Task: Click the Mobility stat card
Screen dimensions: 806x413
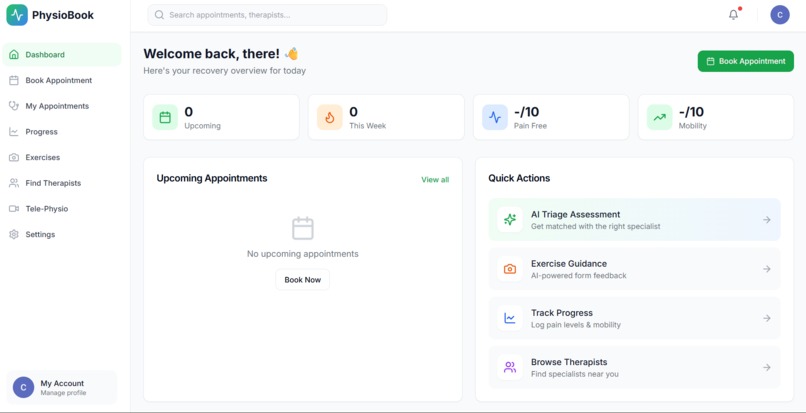Action: 716,117
